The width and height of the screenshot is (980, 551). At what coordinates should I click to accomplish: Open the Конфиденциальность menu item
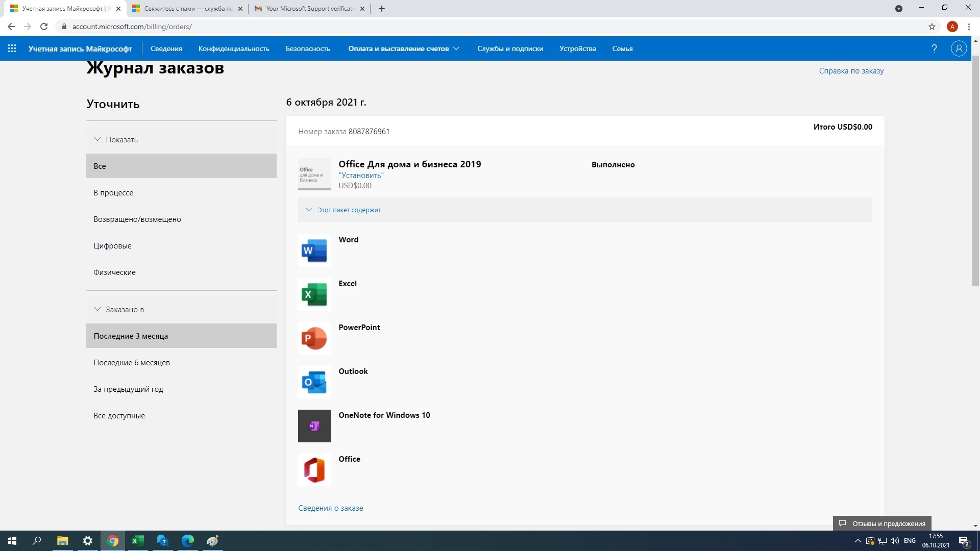click(x=234, y=48)
